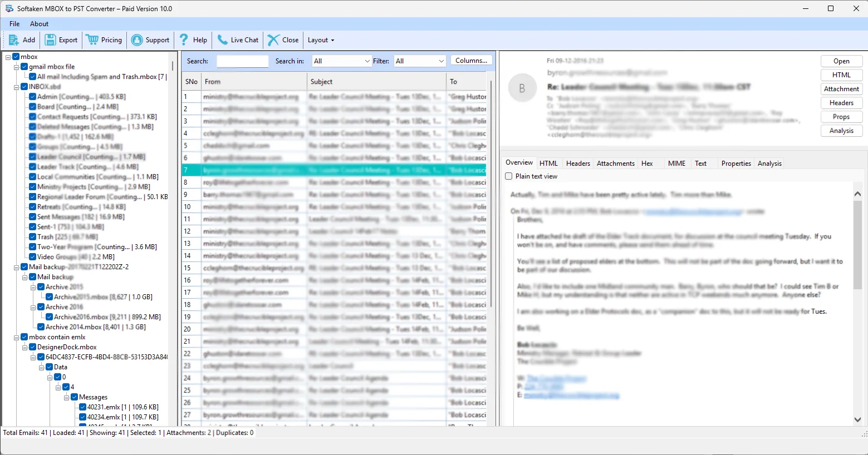Select email row number 20

334,329
